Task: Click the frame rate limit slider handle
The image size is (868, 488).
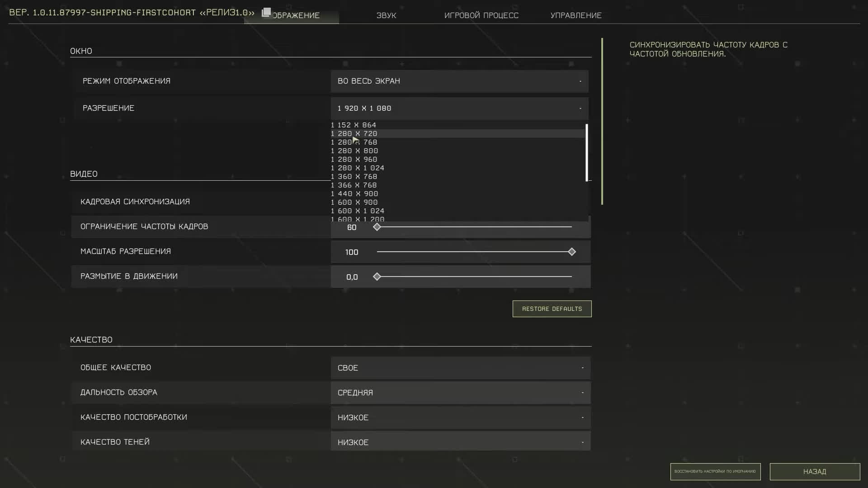Action: click(x=377, y=227)
